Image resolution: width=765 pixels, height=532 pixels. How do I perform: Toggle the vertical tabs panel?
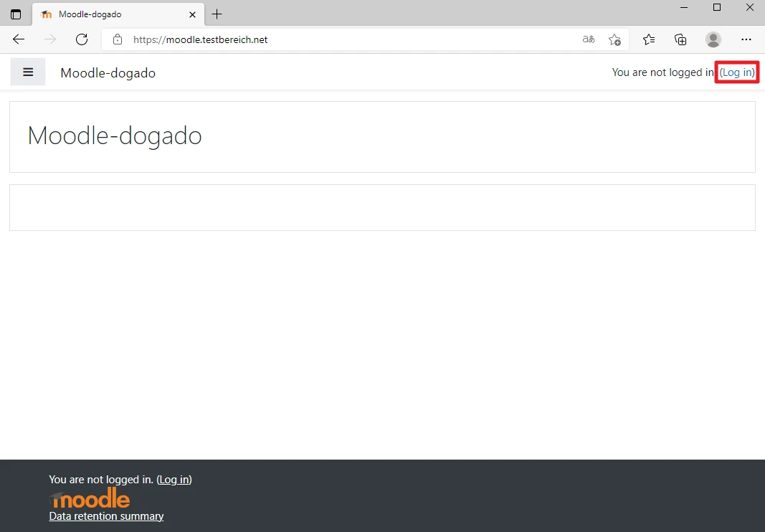pyautogui.click(x=16, y=14)
